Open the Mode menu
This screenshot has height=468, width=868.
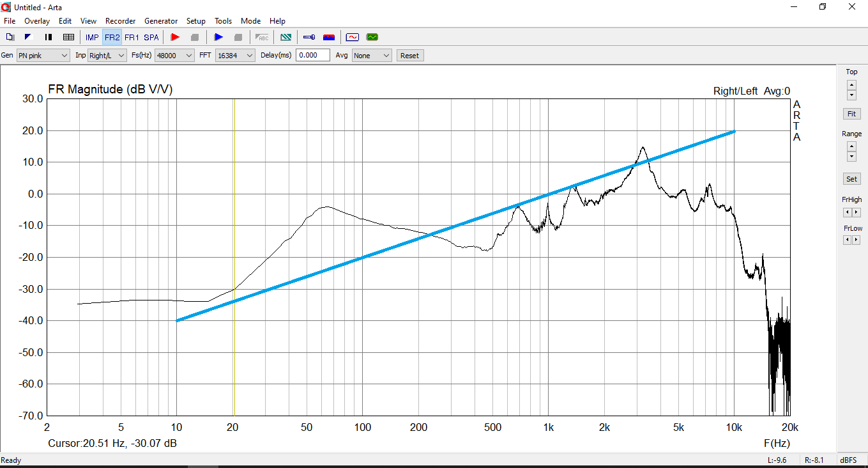(251, 21)
